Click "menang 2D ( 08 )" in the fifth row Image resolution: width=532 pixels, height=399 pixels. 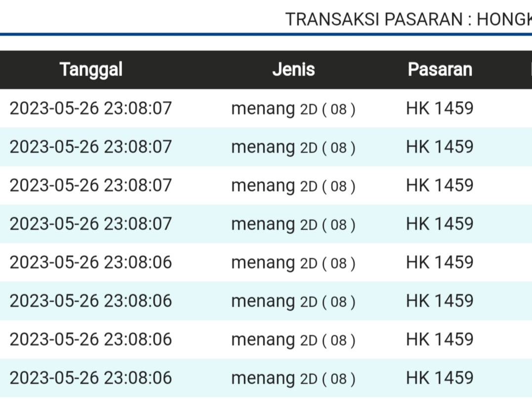coord(293,263)
